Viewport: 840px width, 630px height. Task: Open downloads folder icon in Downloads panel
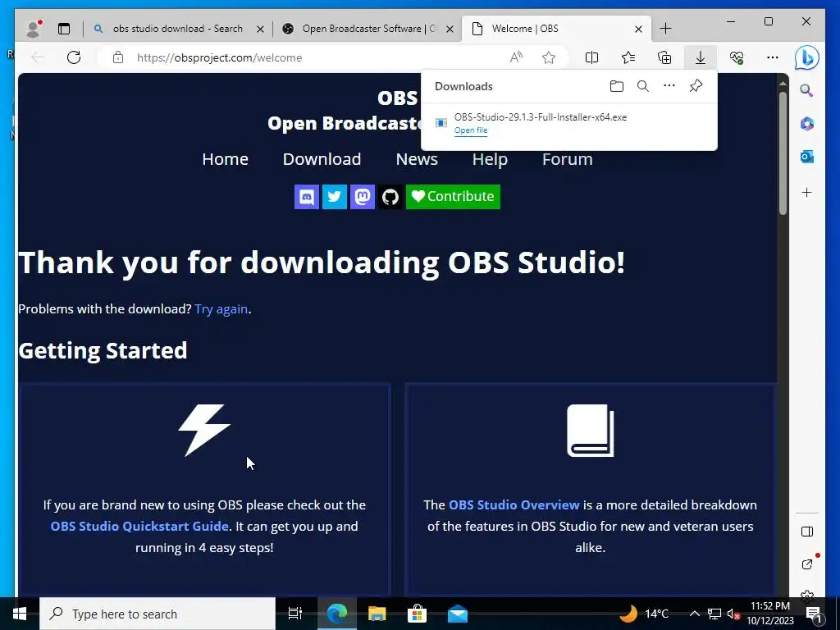click(x=617, y=86)
